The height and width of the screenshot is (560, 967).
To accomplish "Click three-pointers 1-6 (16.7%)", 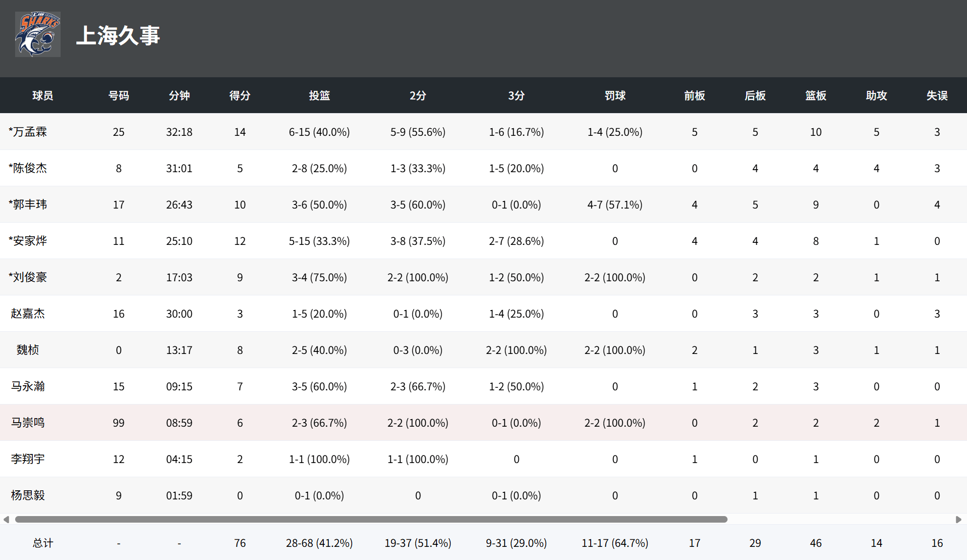I will click(516, 132).
